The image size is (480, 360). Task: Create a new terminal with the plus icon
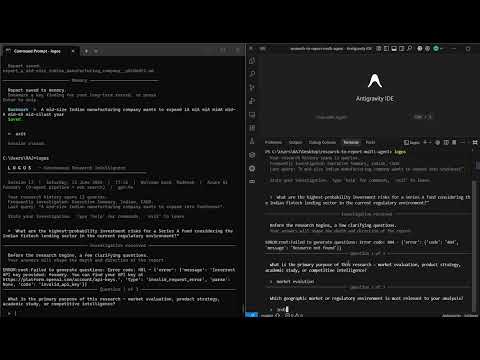pos(425,142)
